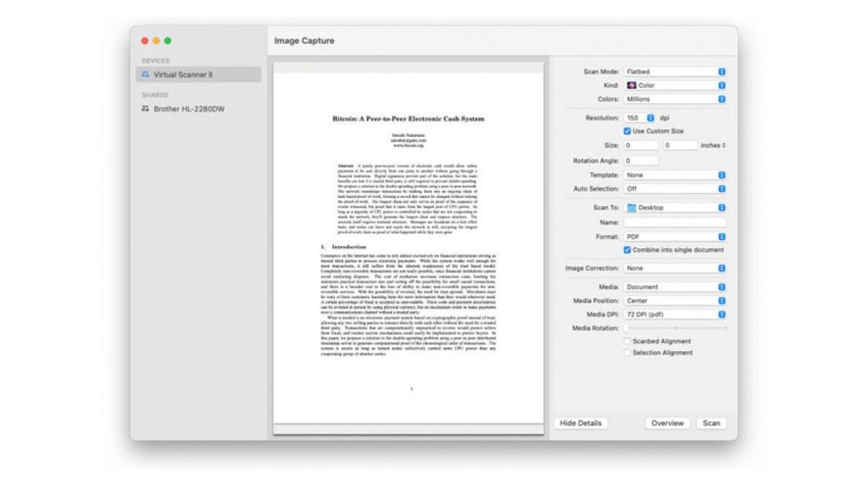Enable Scanbed Alignment checkbox

coord(627,342)
